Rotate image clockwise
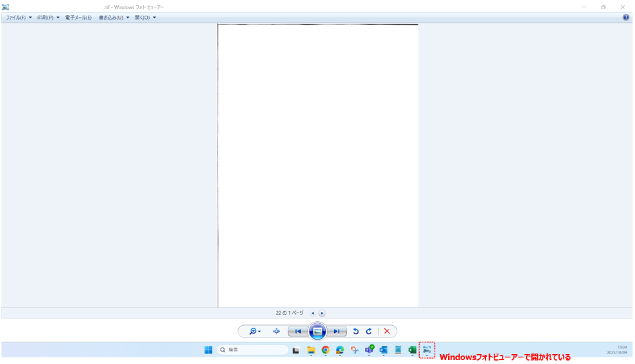Screen dimensions: 635x364 click(x=369, y=332)
